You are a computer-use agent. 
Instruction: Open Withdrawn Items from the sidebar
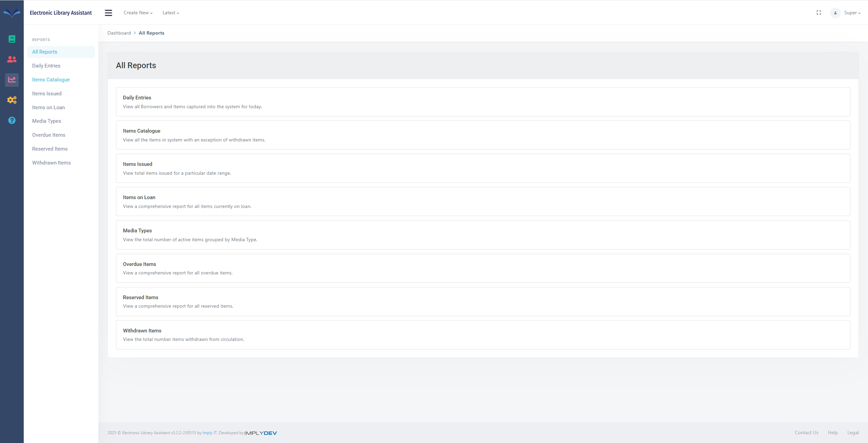coord(51,162)
